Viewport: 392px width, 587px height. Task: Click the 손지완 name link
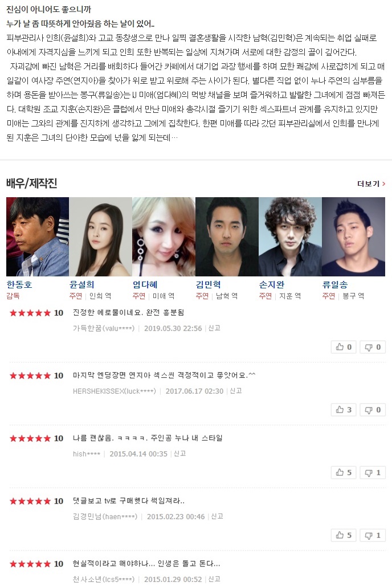point(271,284)
